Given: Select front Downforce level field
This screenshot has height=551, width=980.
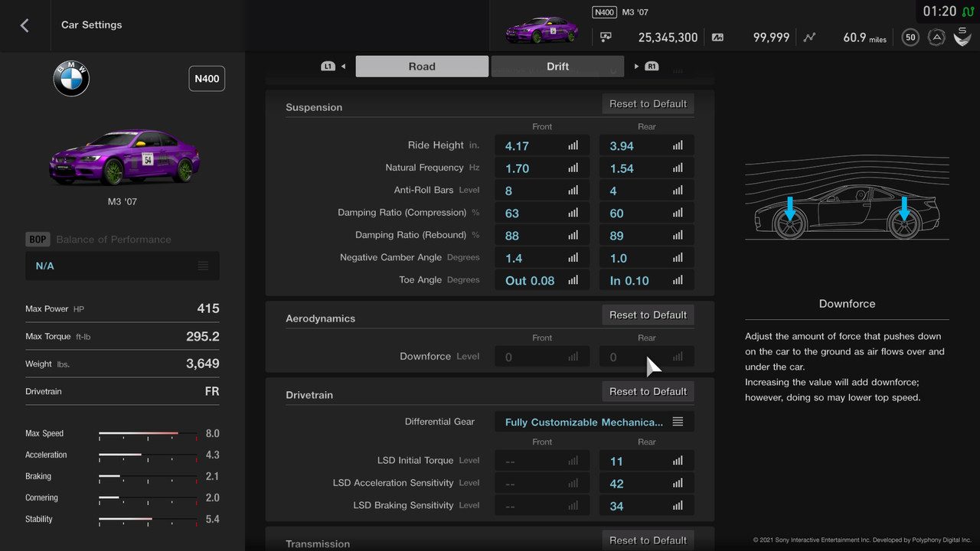Looking at the screenshot, I should click(x=542, y=357).
